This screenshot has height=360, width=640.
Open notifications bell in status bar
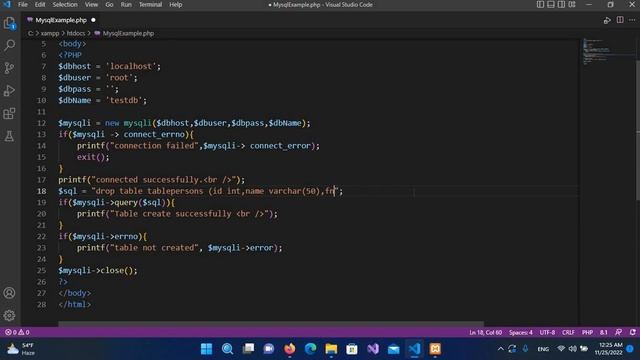633,332
